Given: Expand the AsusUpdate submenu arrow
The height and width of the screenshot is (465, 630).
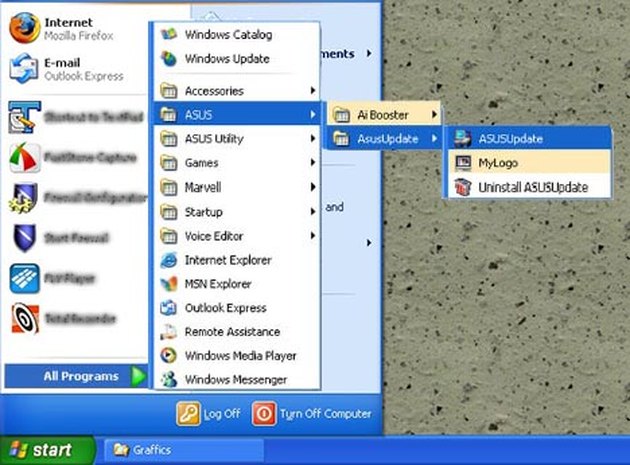Looking at the screenshot, I should [x=434, y=139].
